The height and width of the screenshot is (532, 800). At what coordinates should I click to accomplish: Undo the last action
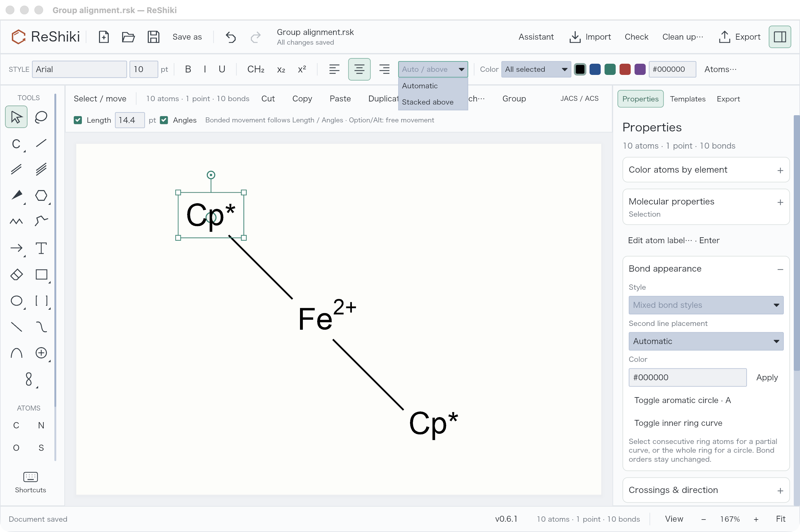[x=231, y=37]
